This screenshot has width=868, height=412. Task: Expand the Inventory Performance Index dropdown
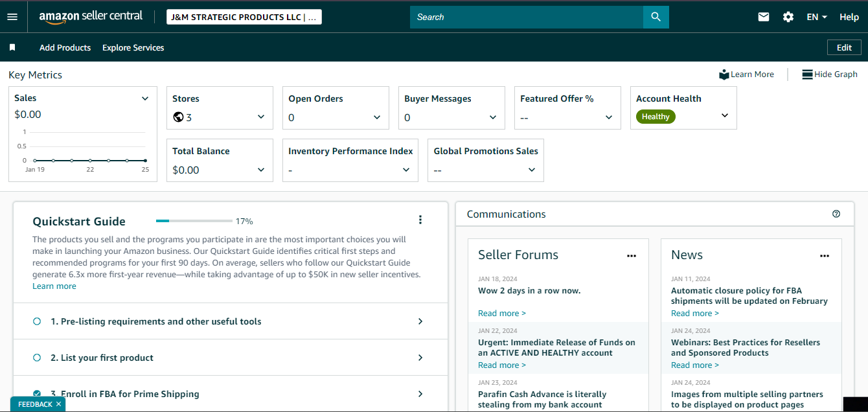tap(406, 170)
